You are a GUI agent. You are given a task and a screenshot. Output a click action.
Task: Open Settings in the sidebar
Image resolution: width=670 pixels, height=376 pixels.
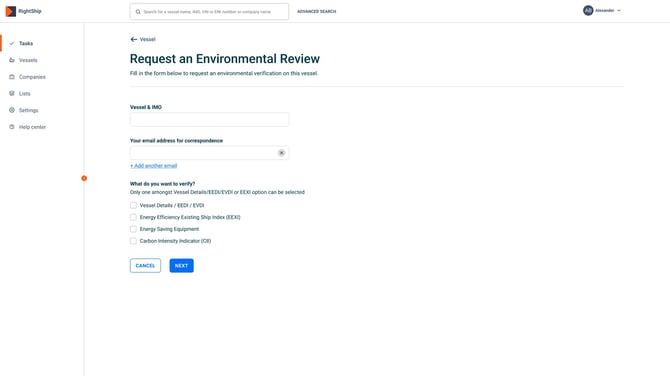tap(29, 110)
